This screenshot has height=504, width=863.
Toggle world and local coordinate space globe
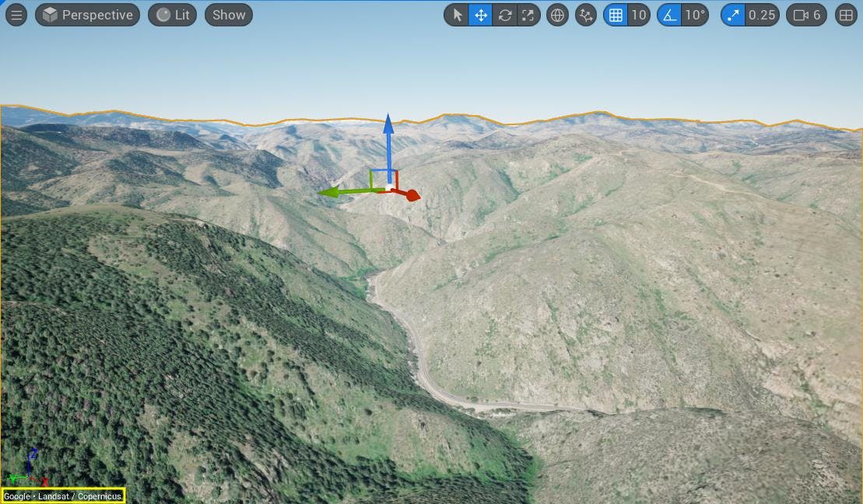click(x=557, y=14)
